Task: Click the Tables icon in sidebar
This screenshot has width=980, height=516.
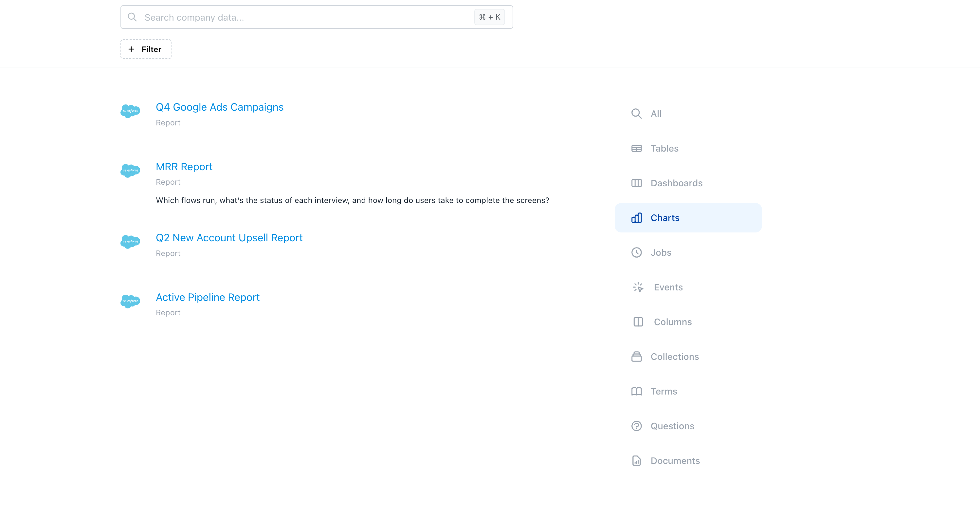Action: click(x=636, y=148)
